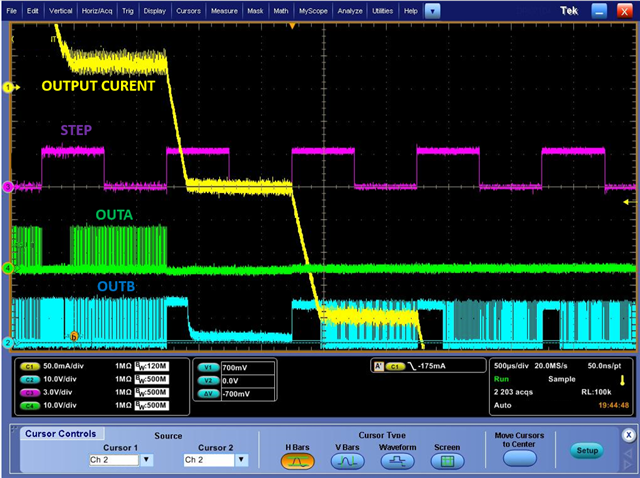Click the -700mV delta cursor value

point(235,394)
